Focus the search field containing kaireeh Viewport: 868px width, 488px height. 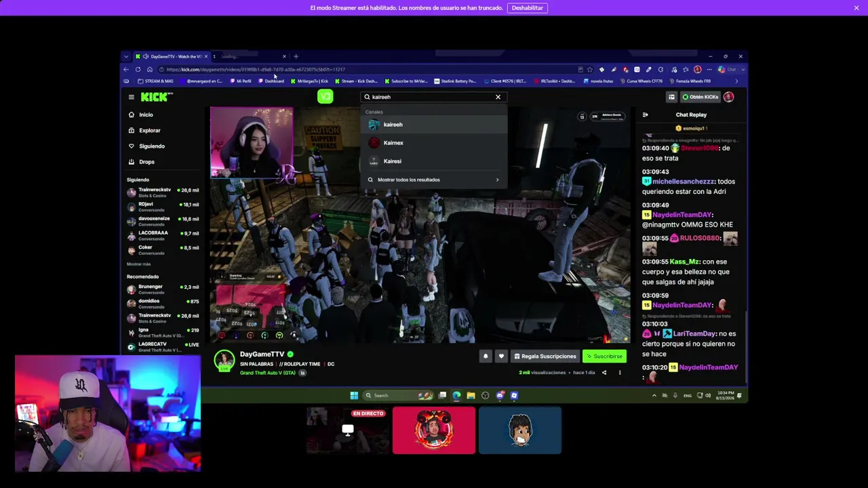click(x=433, y=97)
